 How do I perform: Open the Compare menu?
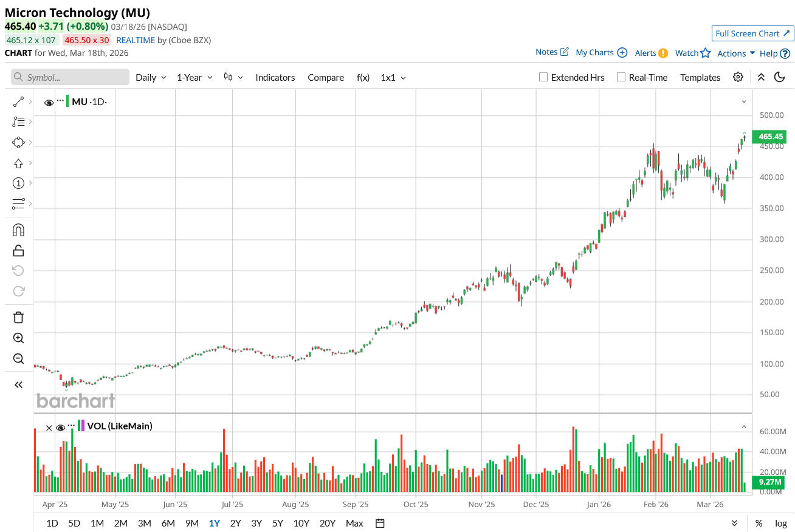point(326,77)
